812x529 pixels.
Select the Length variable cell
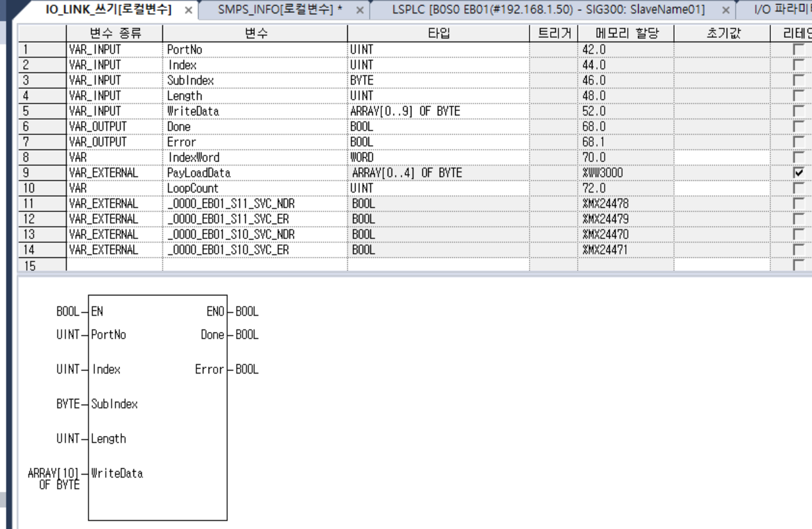pyautogui.click(x=255, y=95)
